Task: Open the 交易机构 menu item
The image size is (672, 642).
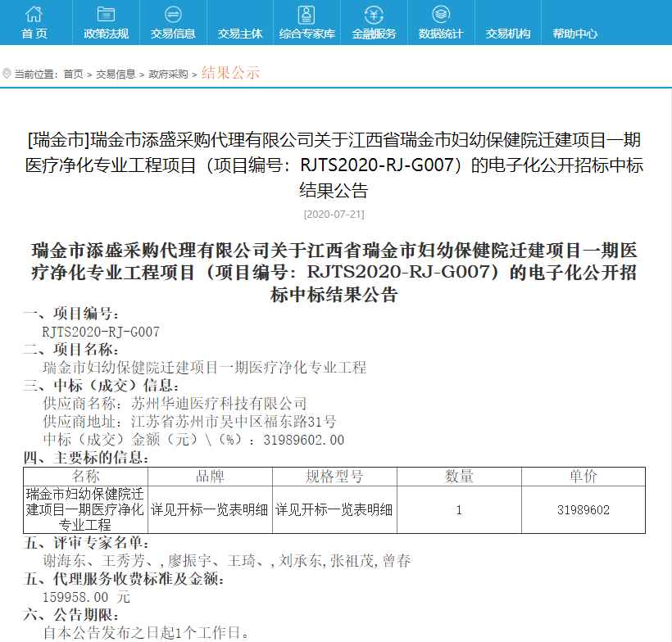Action: (508, 34)
